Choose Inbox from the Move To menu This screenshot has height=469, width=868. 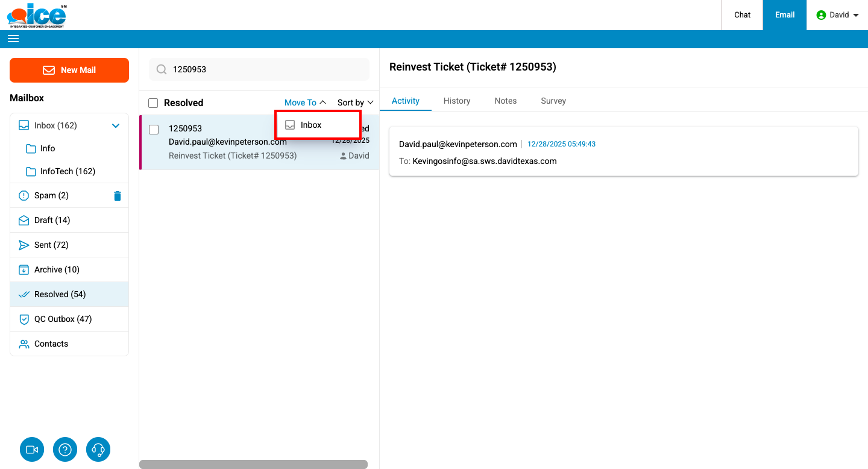tap(311, 125)
